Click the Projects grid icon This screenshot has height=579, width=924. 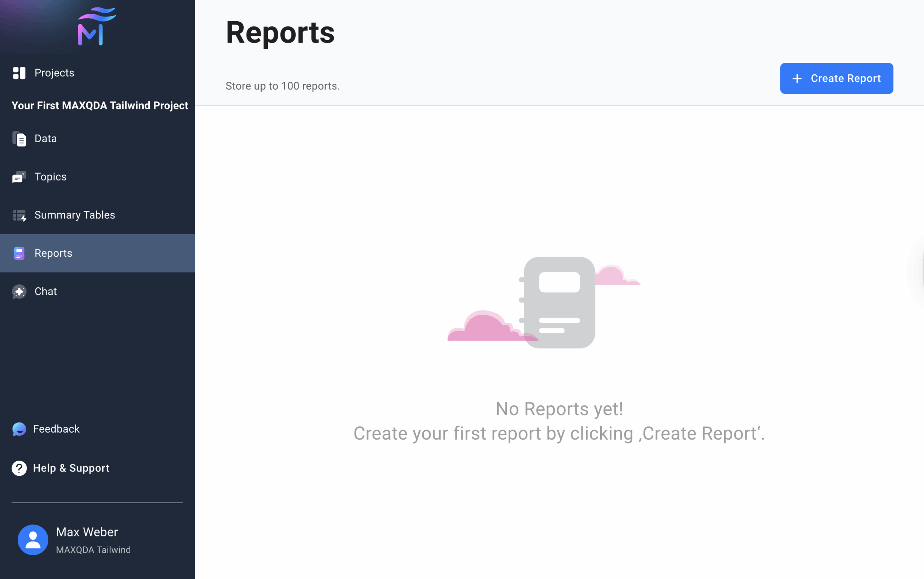click(x=19, y=73)
